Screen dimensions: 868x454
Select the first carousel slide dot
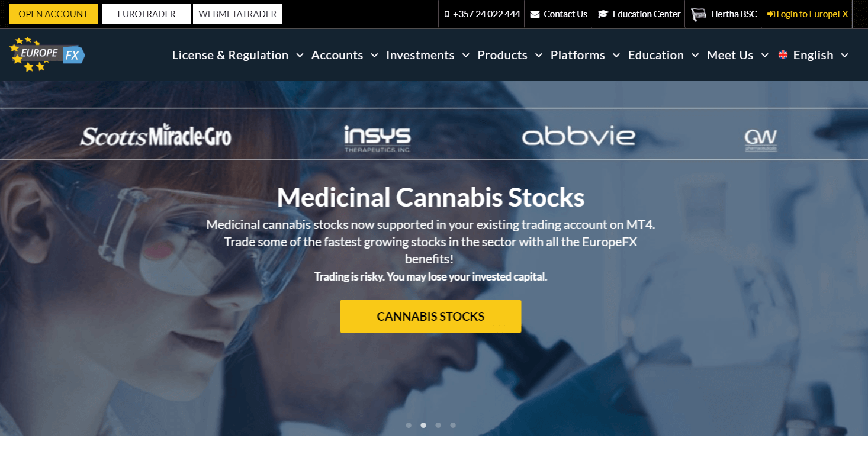(409, 425)
